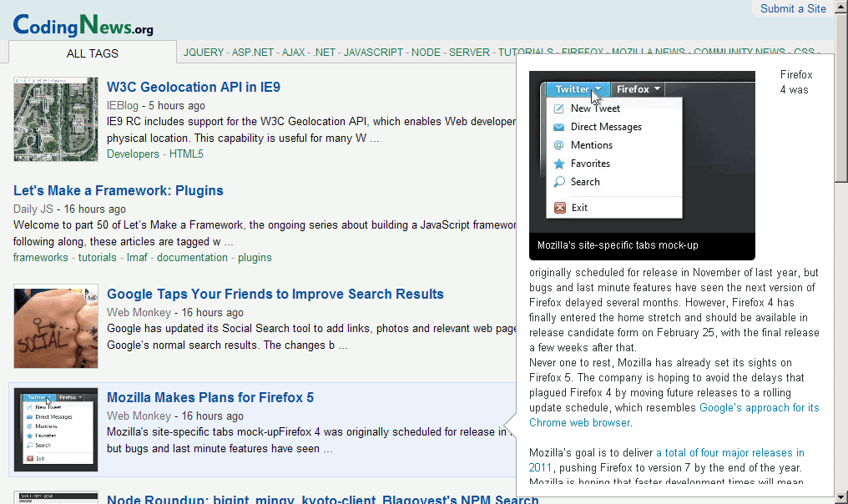Screen dimensions: 848x504
Task: Open the Node Roundup article title
Action: (x=323, y=499)
